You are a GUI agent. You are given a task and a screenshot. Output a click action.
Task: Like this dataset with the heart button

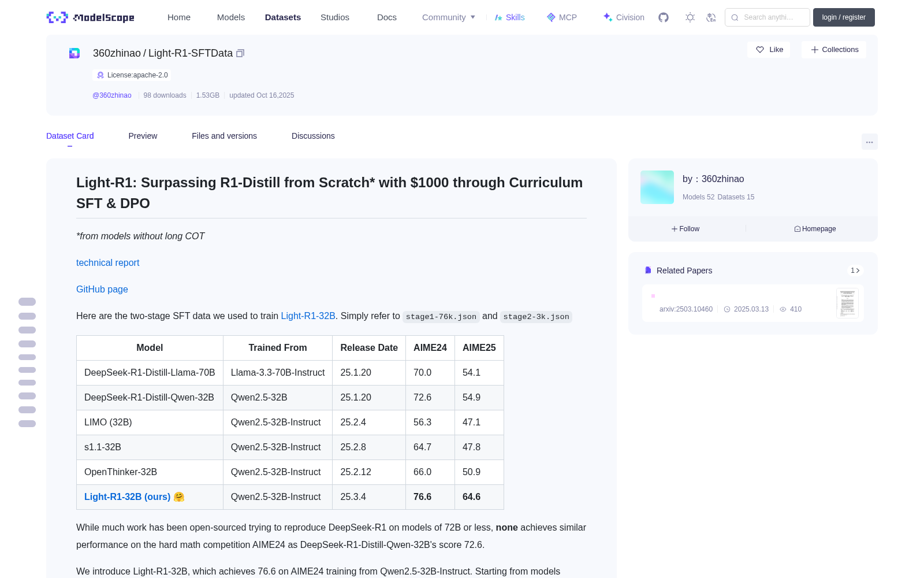pos(769,50)
